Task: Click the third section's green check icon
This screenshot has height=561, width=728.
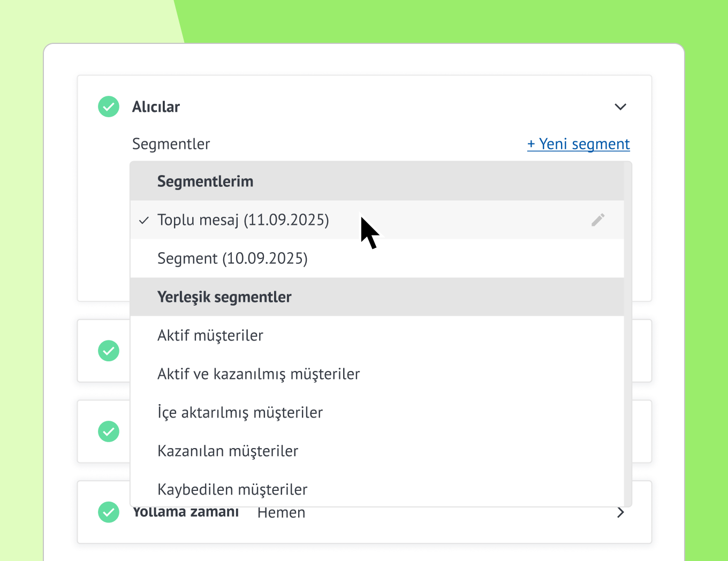Action: (109, 431)
